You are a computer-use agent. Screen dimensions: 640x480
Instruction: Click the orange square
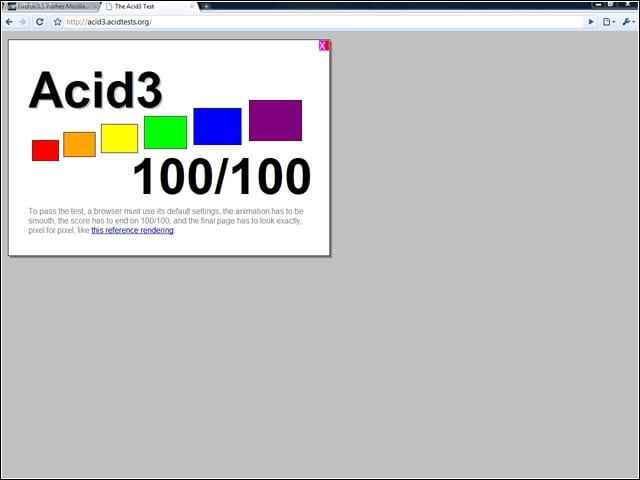[x=80, y=144]
